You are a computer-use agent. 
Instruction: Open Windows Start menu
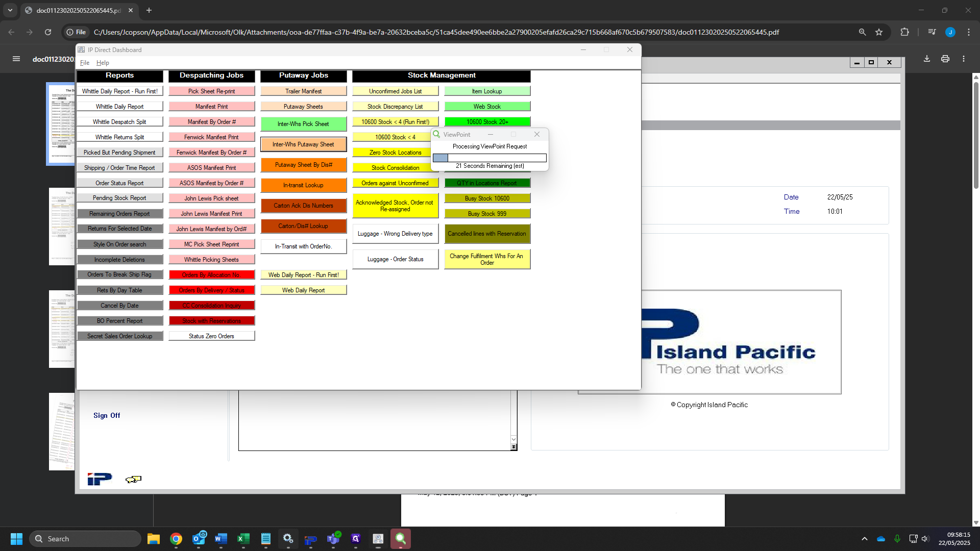click(16, 539)
